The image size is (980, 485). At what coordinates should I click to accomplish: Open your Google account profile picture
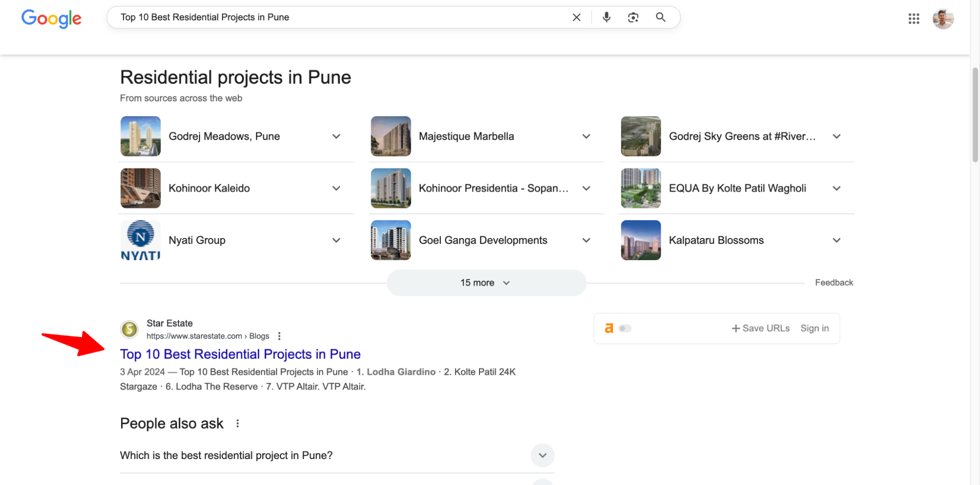coord(943,19)
